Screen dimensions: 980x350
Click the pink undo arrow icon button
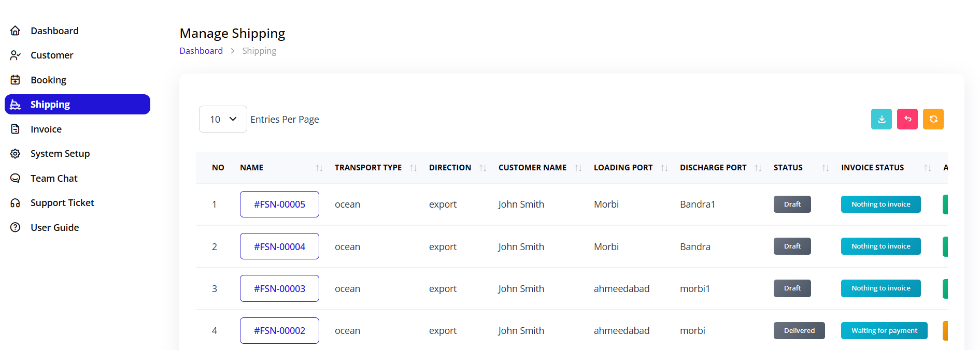click(907, 119)
